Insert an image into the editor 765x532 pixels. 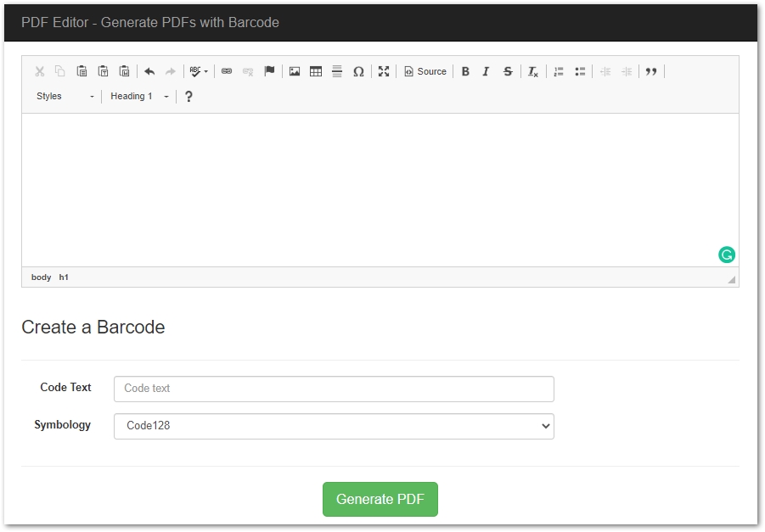click(294, 71)
